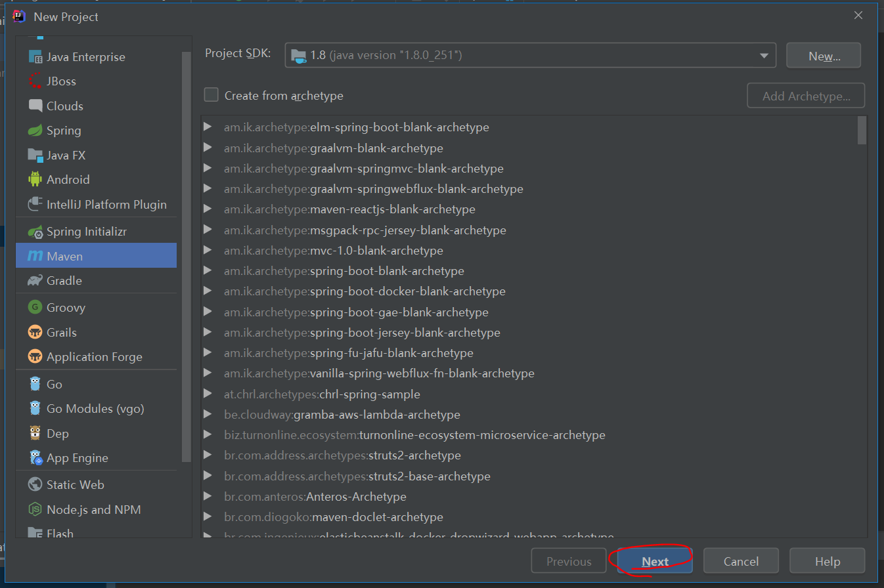Select Java Enterprise project type
This screenshot has width=884, height=588.
point(97,57)
